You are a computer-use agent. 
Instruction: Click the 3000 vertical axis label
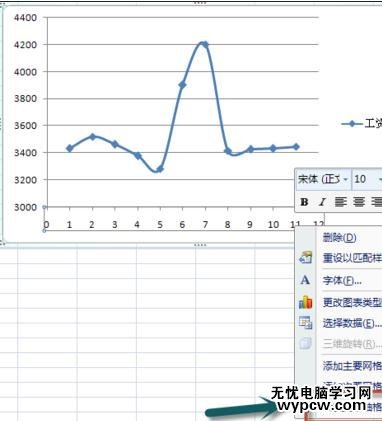[25, 207]
